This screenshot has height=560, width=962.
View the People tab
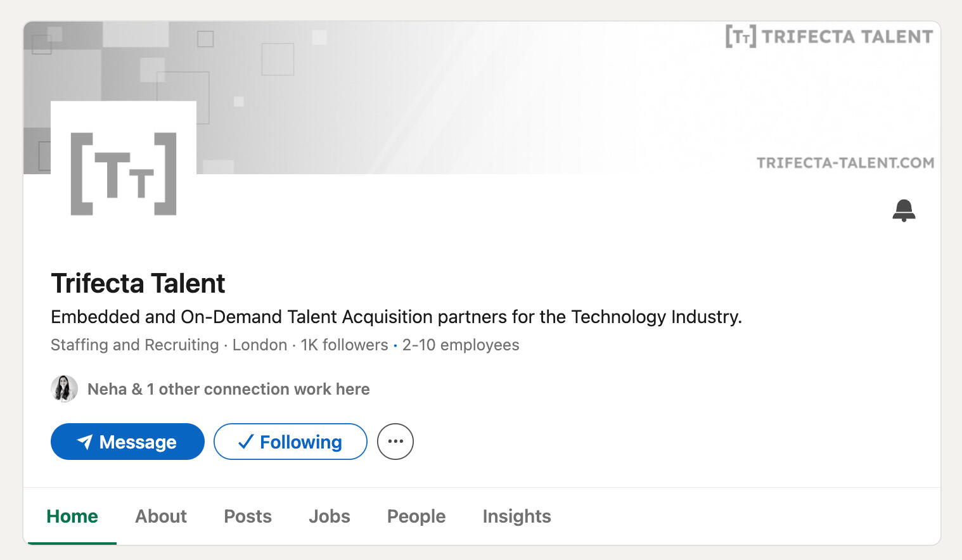416,516
